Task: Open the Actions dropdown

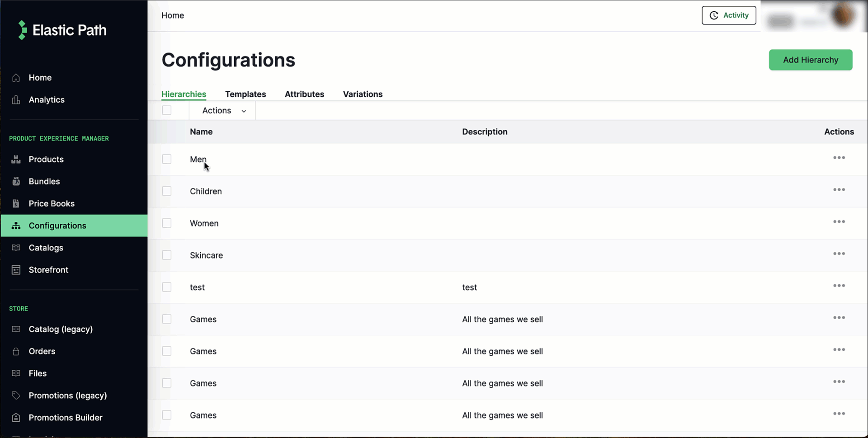Action: (222, 110)
